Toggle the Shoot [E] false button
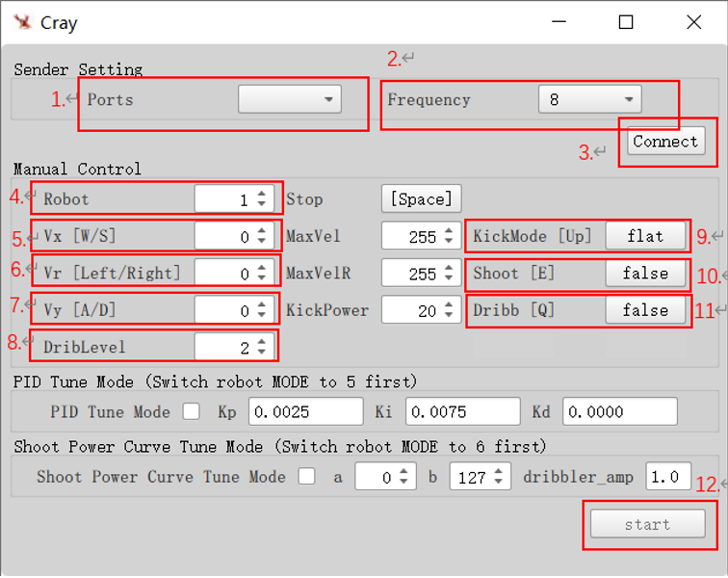 tap(645, 274)
